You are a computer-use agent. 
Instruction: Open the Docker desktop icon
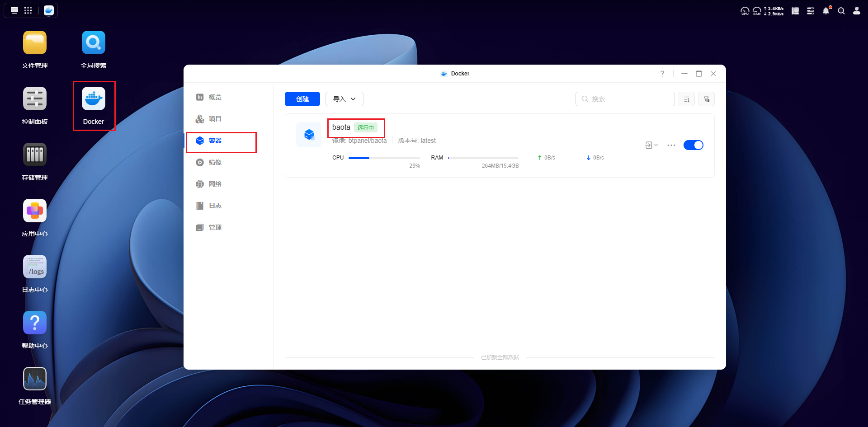[94, 99]
